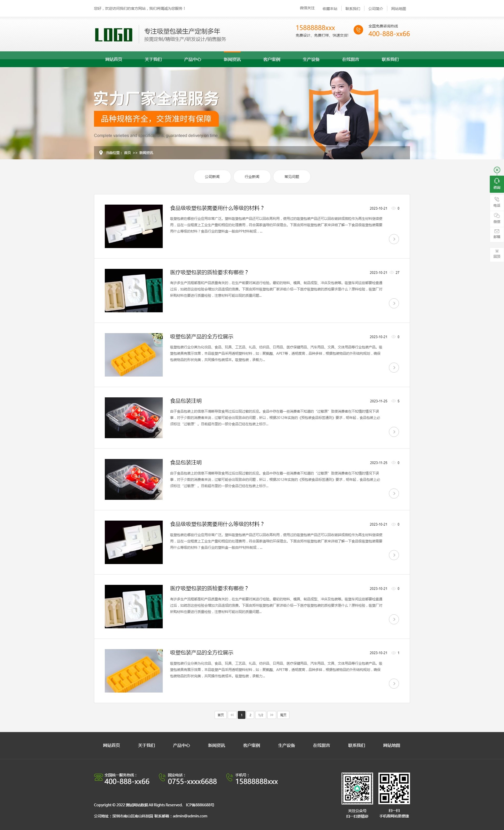Viewport: 504px width, 830px height.
Task: Click the 回顶 back-to-top icon
Action: click(497, 254)
